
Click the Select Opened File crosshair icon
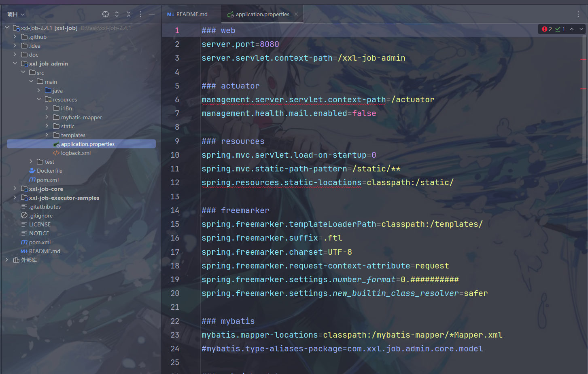pos(106,14)
